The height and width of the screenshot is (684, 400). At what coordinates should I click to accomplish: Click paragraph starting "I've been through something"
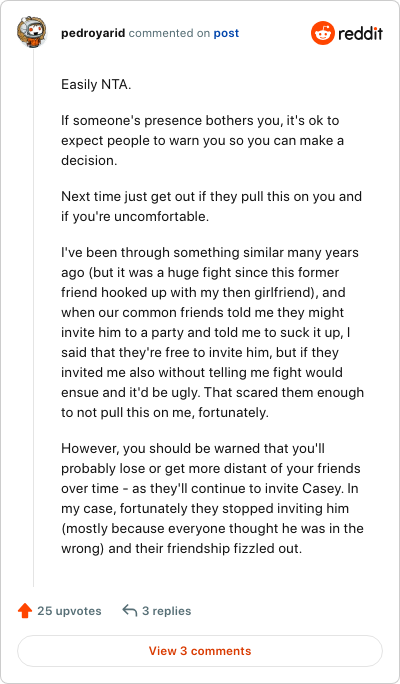pyautogui.click(x=212, y=332)
